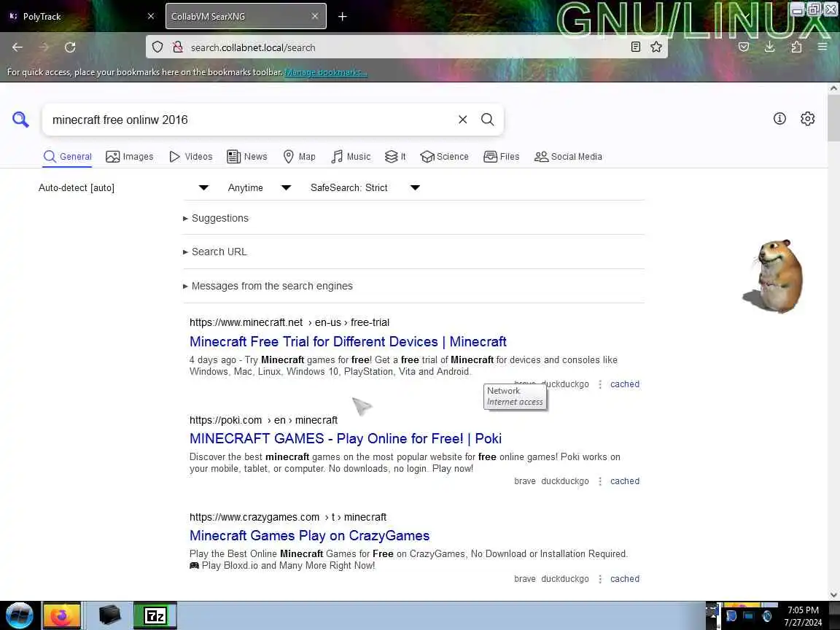Click the taskbar clock 7:05 PM
The height and width of the screenshot is (630, 840).
(803, 616)
